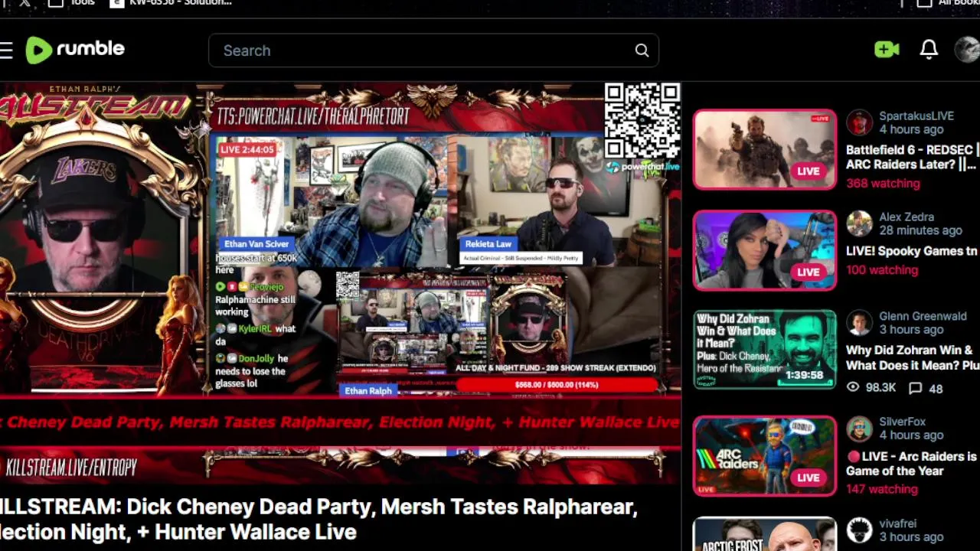Screen dimensions: 980x551
Task: Click the 48 comments icon
Action: tap(915, 388)
